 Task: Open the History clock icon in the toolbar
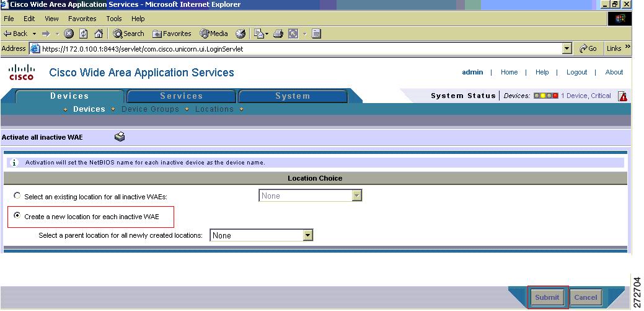[x=240, y=34]
